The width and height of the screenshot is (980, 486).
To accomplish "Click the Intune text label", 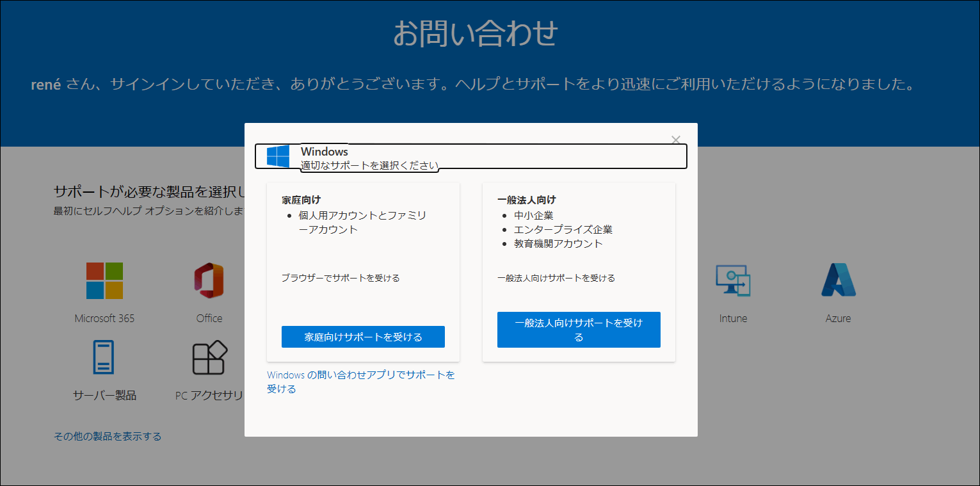I will (x=733, y=318).
